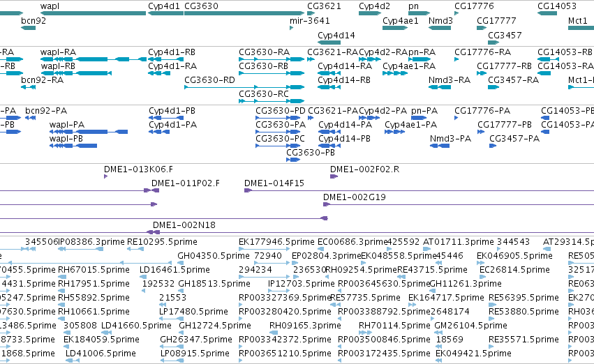Select the pn gene label
This screenshot has height=364, width=594.
click(x=413, y=6)
